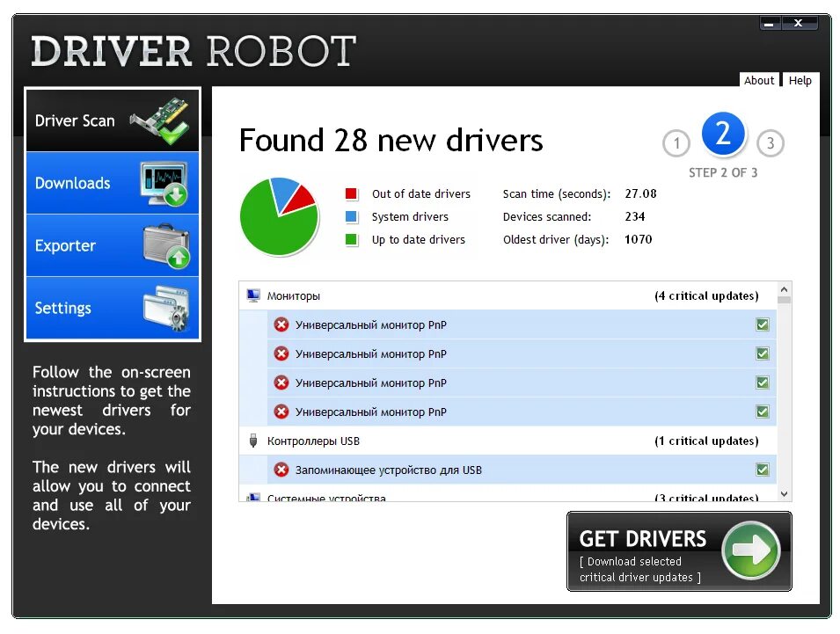Click the devices scanned value 234
The height and width of the screenshot is (634, 840).
point(635,216)
